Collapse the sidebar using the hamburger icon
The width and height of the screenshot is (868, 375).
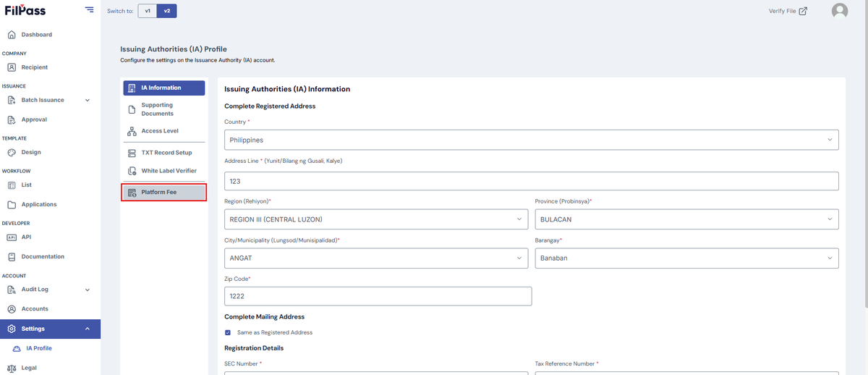[x=89, y=9]
